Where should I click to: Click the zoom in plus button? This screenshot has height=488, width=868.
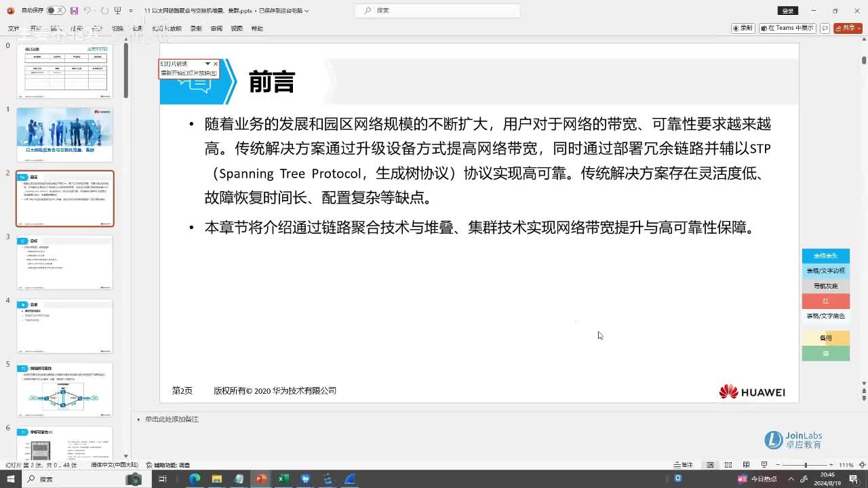(x=831, y=465)
